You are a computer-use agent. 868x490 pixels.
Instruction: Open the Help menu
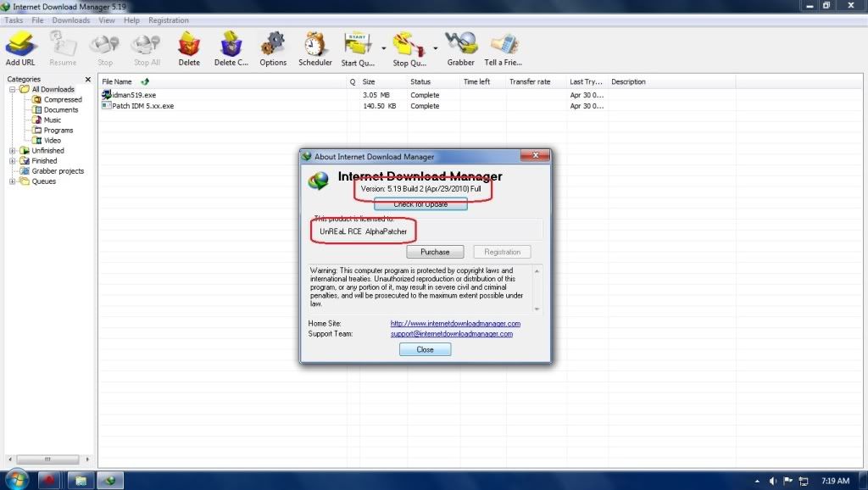131,20
